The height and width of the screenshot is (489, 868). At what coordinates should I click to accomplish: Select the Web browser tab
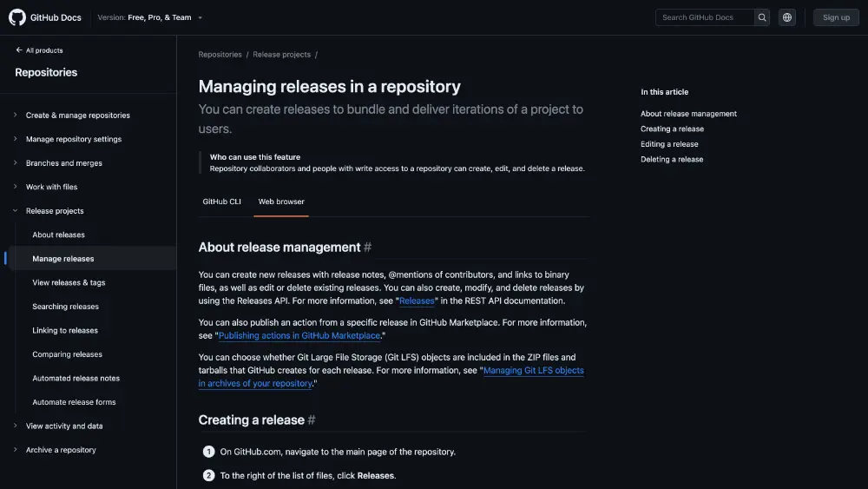tap(281, 202)
